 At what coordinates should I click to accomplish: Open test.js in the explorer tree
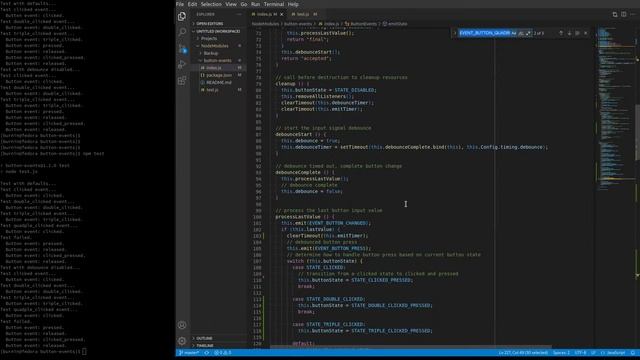[218, 90]
